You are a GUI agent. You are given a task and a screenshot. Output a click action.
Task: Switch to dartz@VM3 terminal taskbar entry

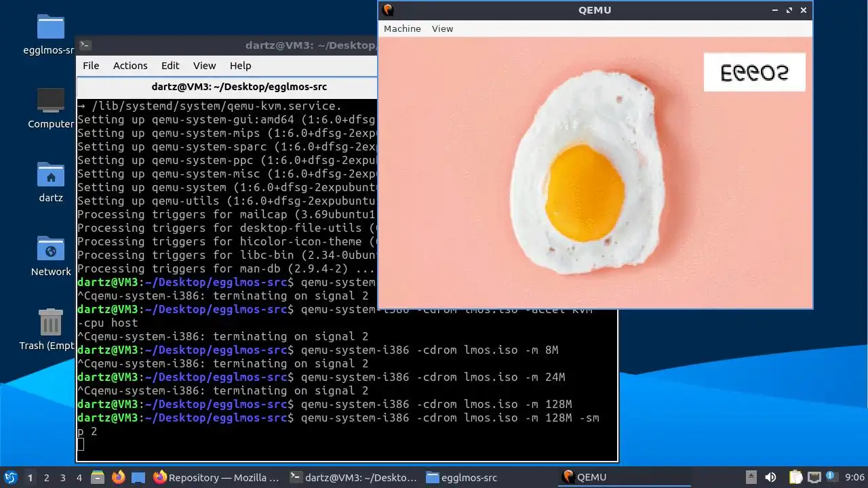[x=353, y=477]
